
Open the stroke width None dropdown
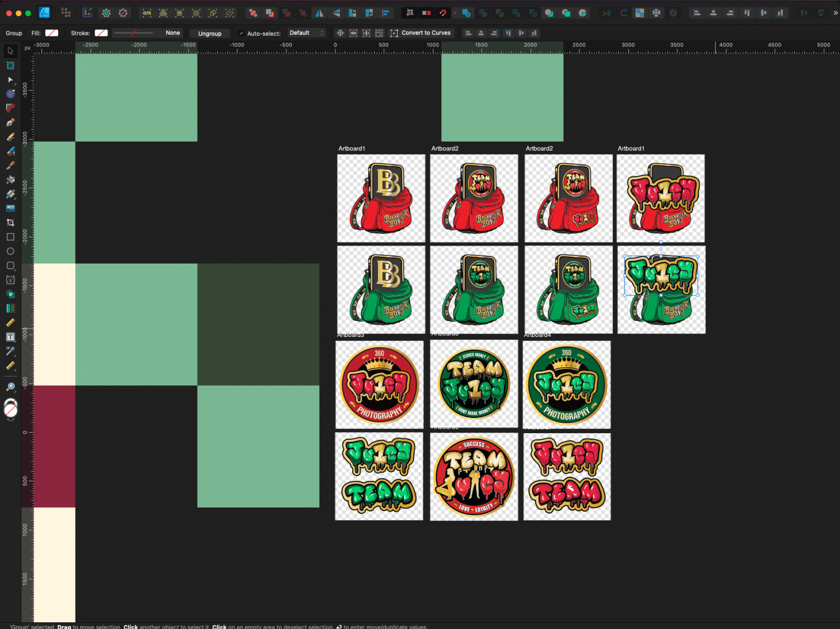pos(147,33)
